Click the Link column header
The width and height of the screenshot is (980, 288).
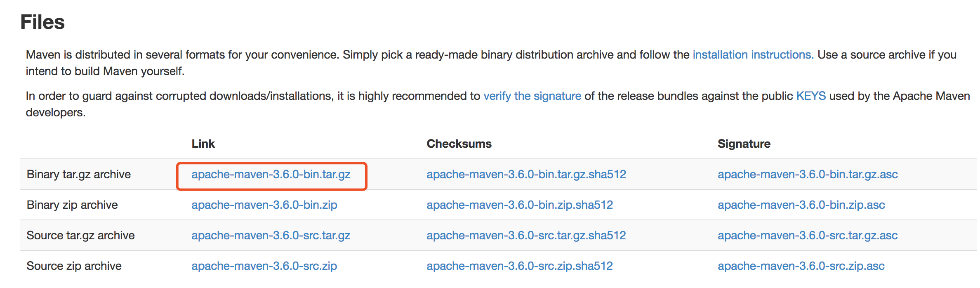click(x=203, y=144)
